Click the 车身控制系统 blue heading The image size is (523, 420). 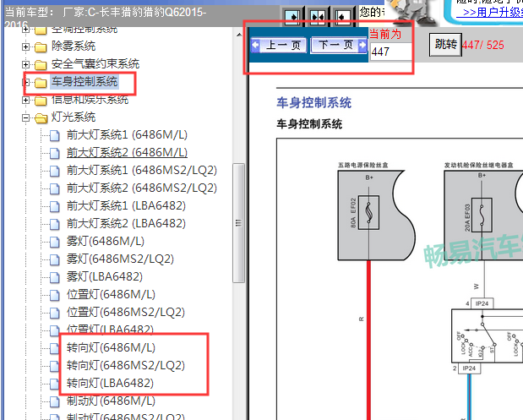click(313, 103)
